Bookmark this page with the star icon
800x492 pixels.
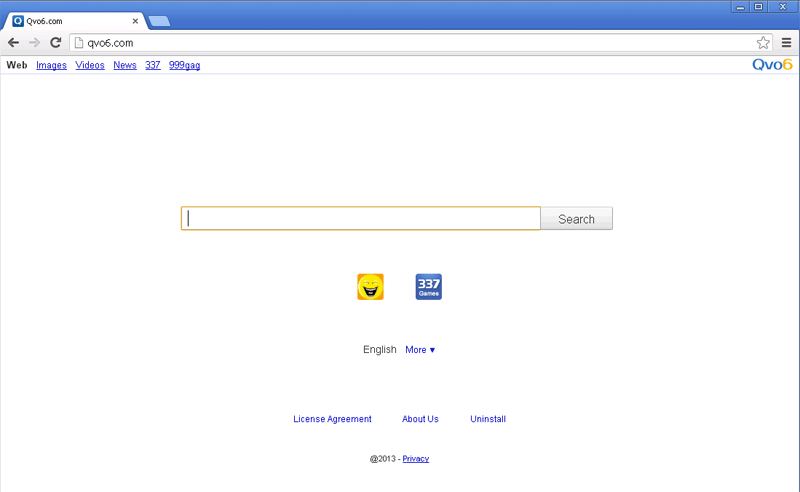tap(763, 43)
